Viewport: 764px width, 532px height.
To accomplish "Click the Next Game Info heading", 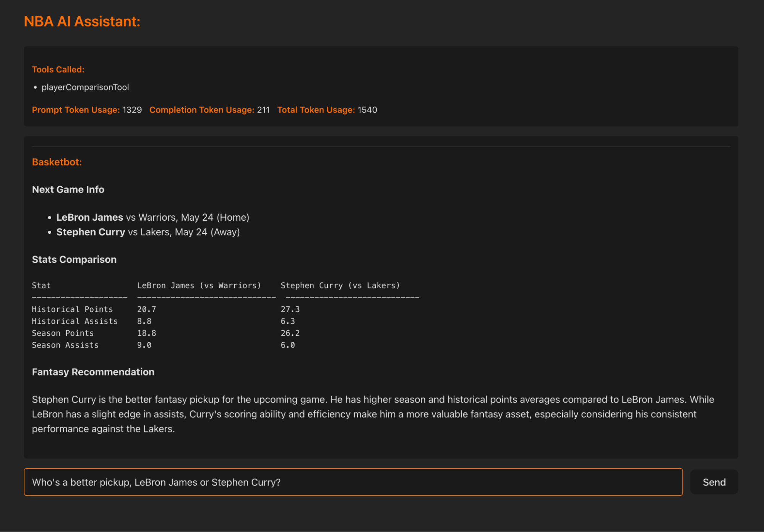I will point(68,189).
